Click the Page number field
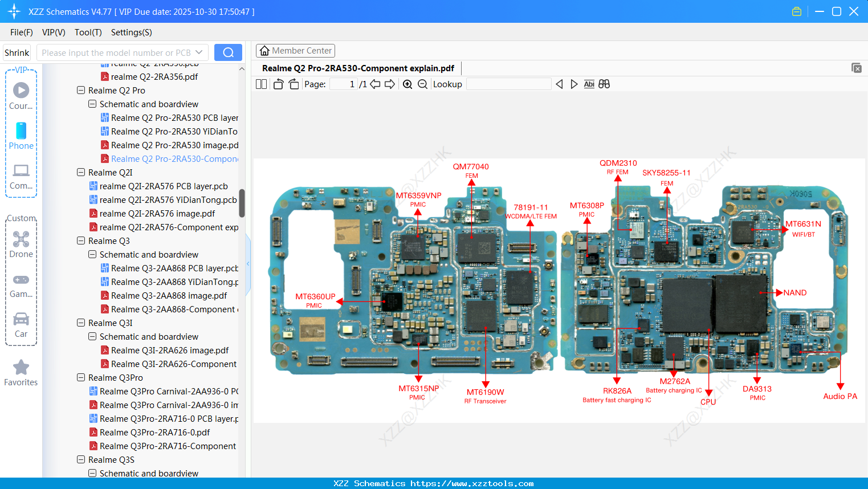The width and height of the screenshot is (868, 489). click(x=344, y=84)
